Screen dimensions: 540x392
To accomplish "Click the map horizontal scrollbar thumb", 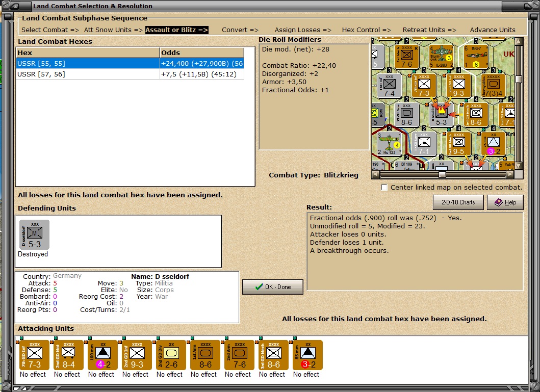I will tap(442, 174).
